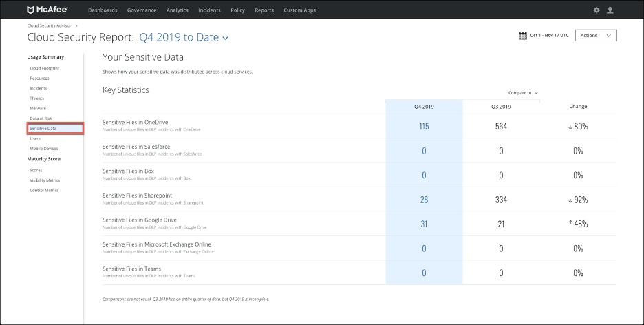Image resolution: width=644 pixels, height=325 pixels.
Task: Select Threats in the sidebar
Action: [37, 98]
